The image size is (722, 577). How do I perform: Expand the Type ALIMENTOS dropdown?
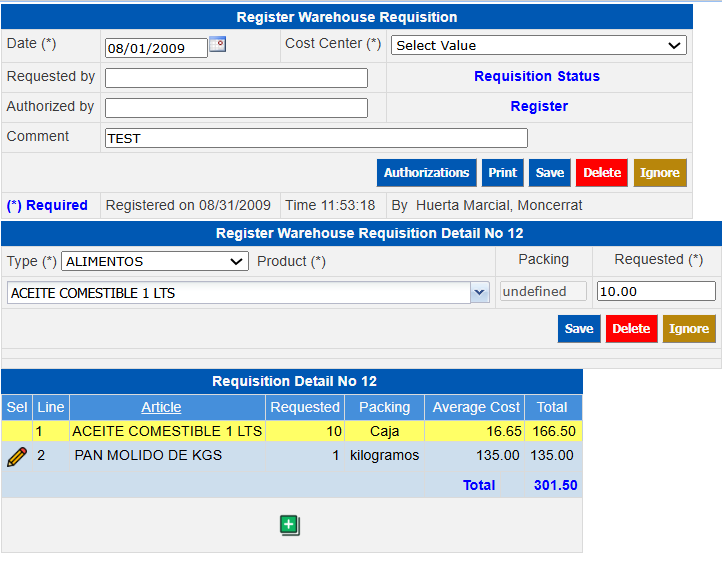[x=155, y=261]
